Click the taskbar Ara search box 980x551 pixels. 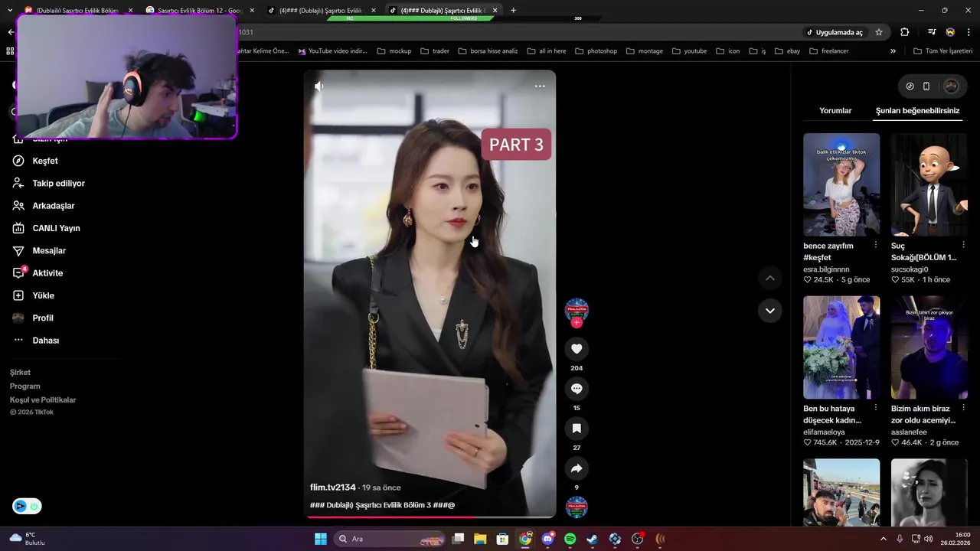tap(390, 539)
